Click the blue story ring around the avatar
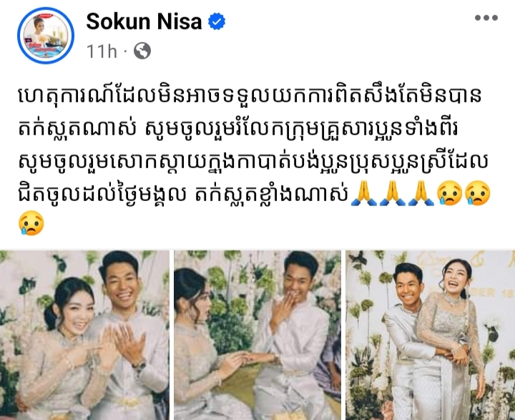This screenshot has height=420, width=515. 46,35
